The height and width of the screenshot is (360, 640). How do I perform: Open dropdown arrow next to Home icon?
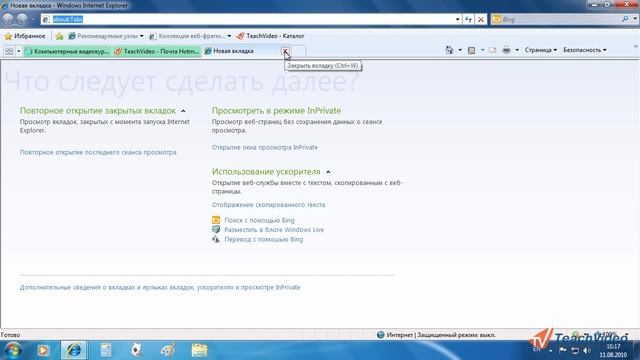click(x=460, y=50)
